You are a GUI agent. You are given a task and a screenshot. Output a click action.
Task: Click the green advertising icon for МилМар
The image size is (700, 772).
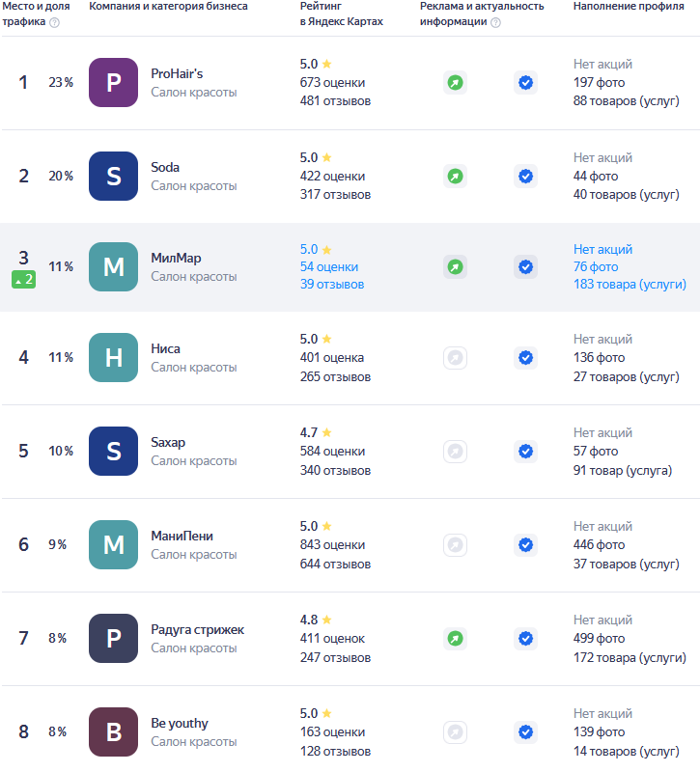(x=455, y=267)
